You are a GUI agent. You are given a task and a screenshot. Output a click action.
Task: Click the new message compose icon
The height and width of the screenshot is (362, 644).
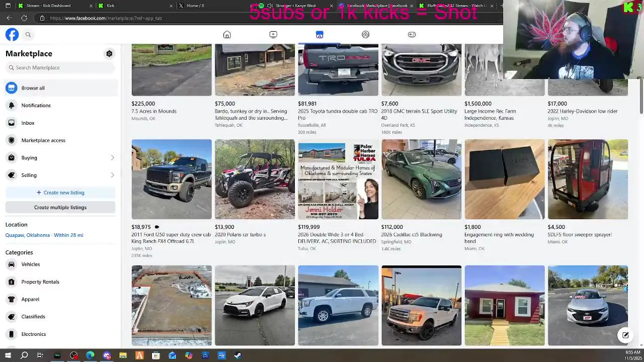pyautogui.click(x=625, y=335)
